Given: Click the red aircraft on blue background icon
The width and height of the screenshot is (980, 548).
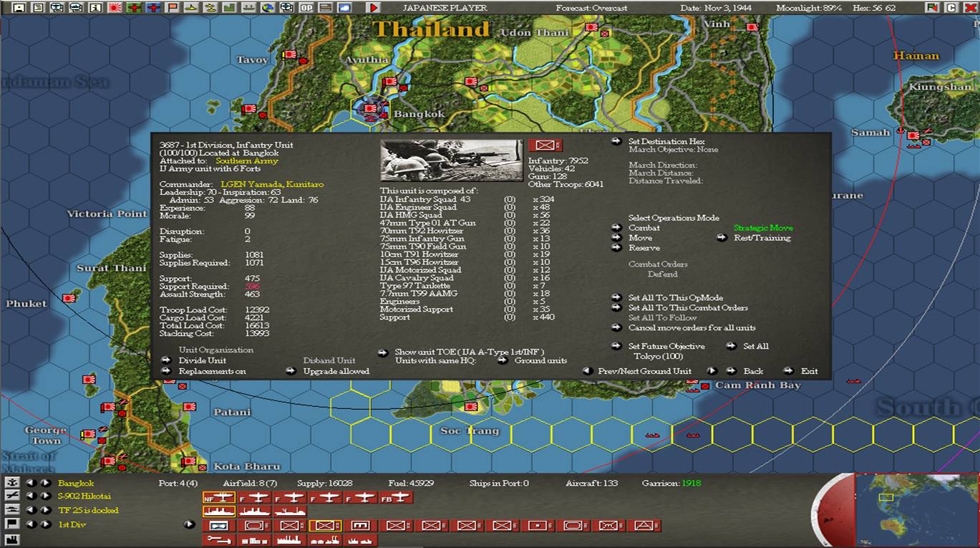Looking at the screenshot, I should tap(153, 8).
